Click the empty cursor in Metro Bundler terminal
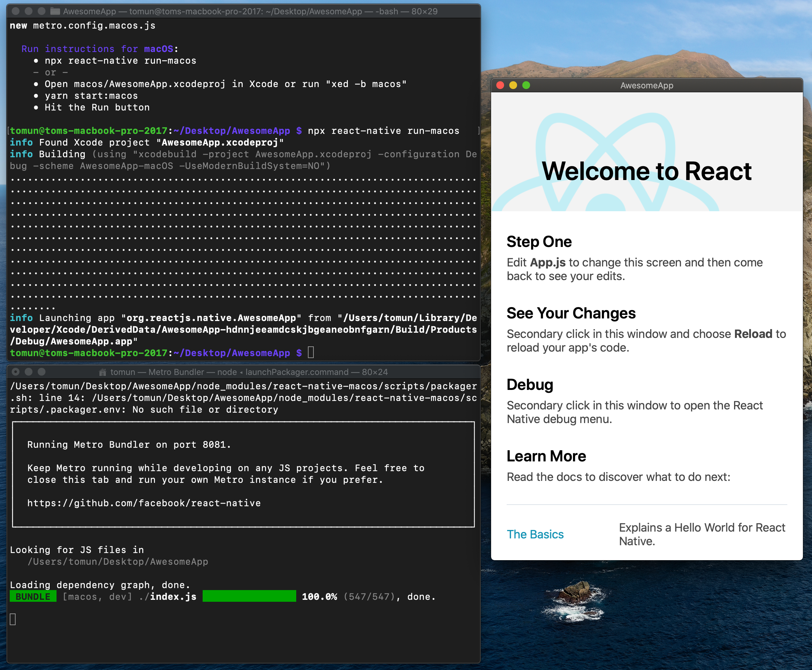 click(x=13, y=619)
